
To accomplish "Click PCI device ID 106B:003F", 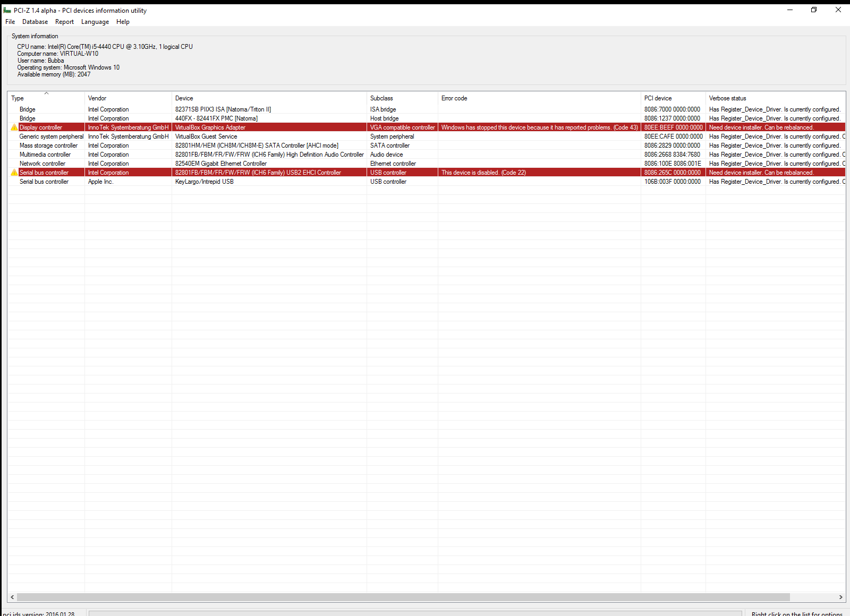I will [673, 182].
